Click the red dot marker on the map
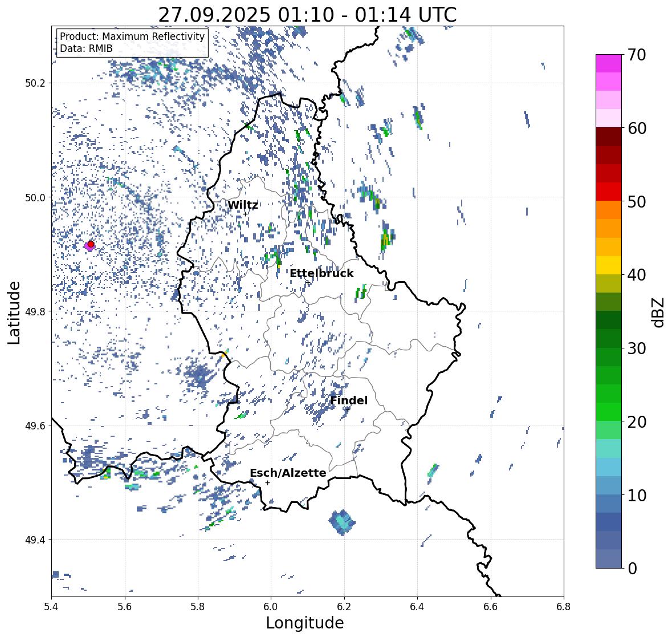Viewport: 672px width, 637px height. [91, 244]
